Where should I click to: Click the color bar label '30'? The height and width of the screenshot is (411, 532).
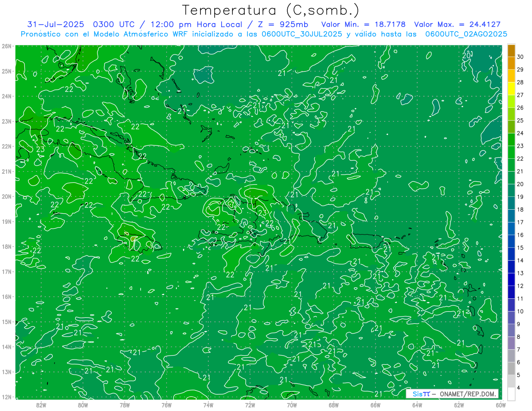(x=520, y=57)
